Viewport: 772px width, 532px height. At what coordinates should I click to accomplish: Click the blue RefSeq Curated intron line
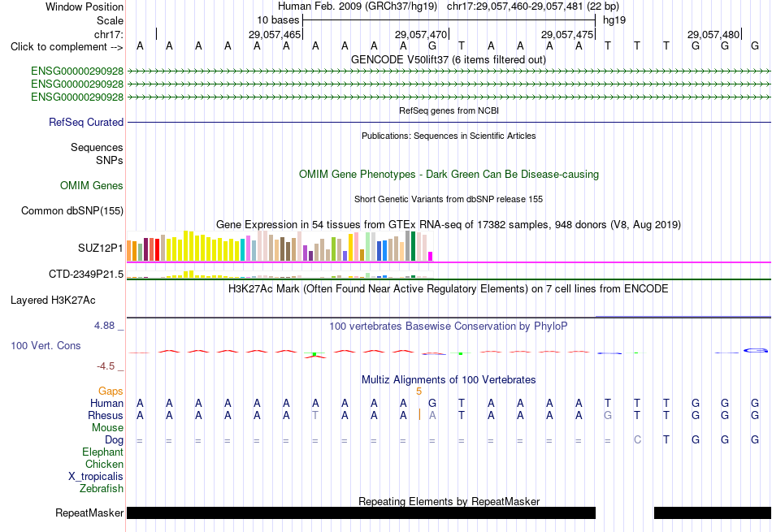coord(449,122)
